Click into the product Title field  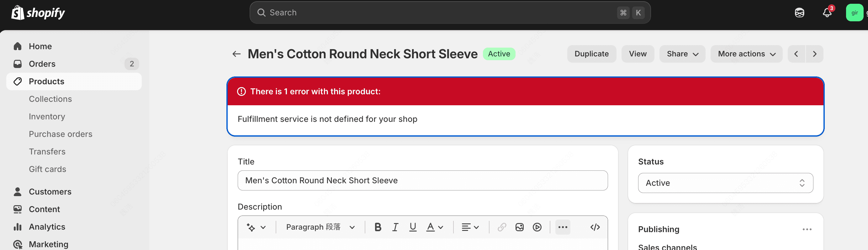pyautogui.click(x=422, y=181)
